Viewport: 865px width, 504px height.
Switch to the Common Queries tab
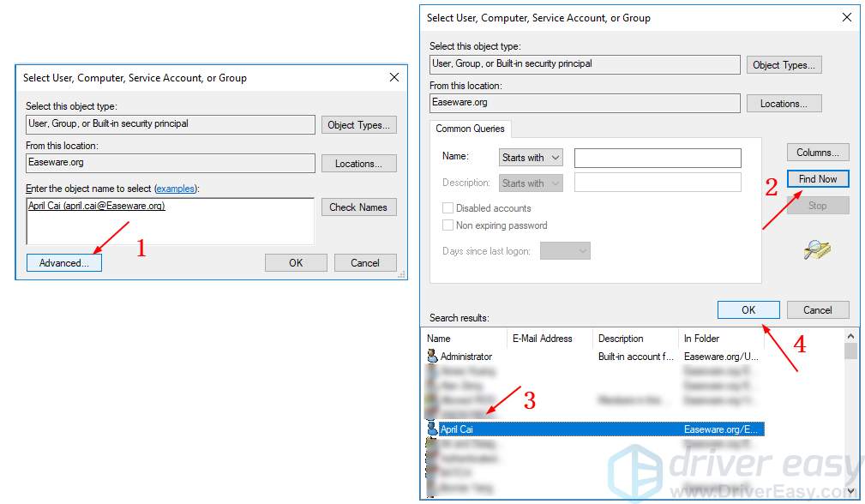470,129
